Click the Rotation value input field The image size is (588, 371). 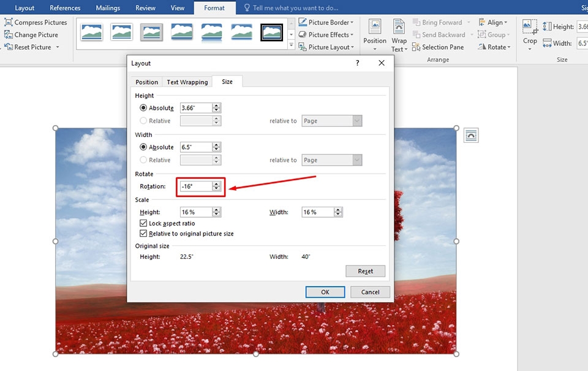(196, 186)
